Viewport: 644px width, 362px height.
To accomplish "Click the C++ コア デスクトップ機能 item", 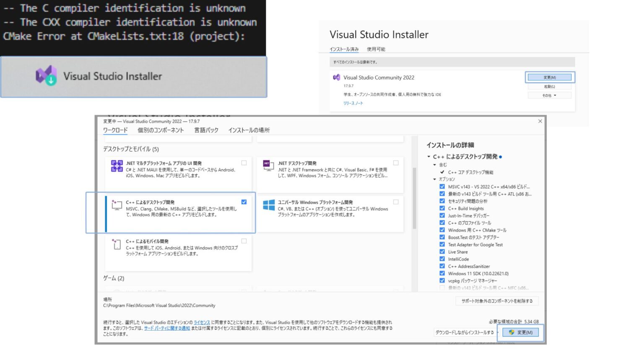I will pyautogui.click(x=470, y=172).
